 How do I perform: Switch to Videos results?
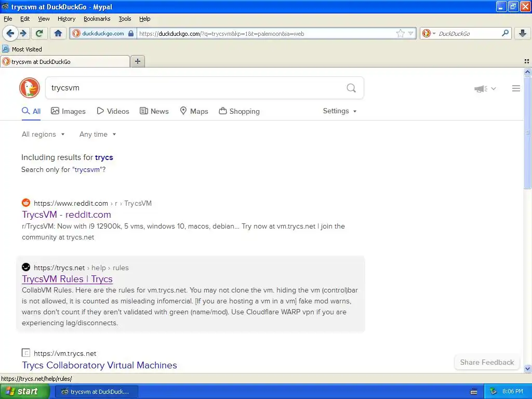point(113,111)
